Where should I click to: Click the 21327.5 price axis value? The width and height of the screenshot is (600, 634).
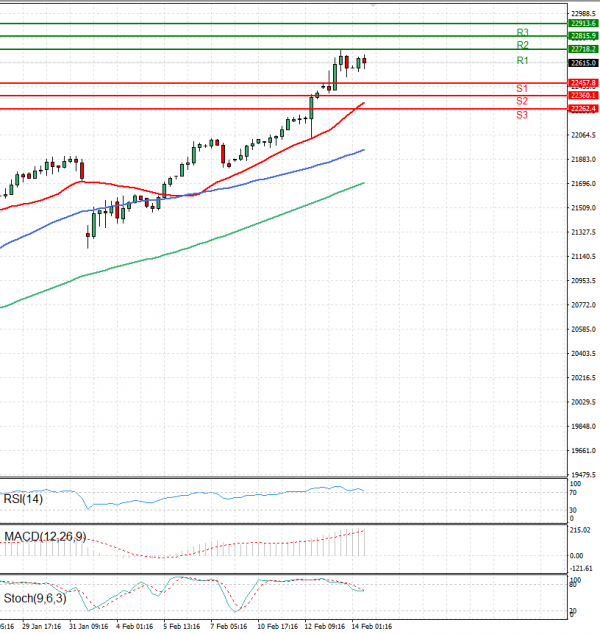[x=583, y=232]
